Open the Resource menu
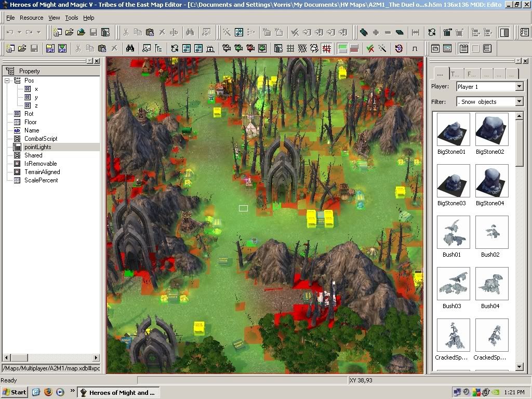The width and height of the screenshot is (532, 399). tap(31, 18)
